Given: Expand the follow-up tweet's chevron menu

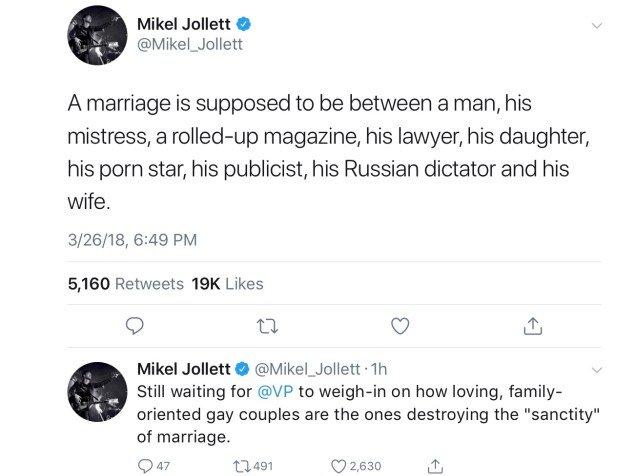Looking at the screenshot, I should tap(597, 369).
